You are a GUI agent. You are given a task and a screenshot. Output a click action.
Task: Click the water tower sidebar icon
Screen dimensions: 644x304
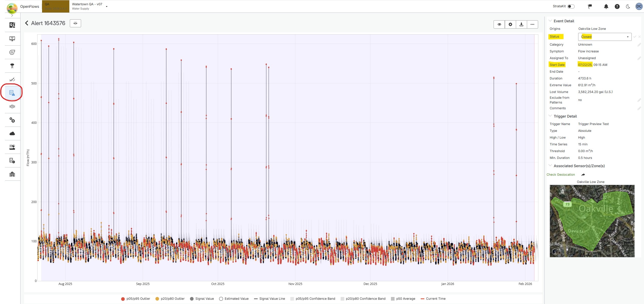pyautogui.click(x=12, y=66)
